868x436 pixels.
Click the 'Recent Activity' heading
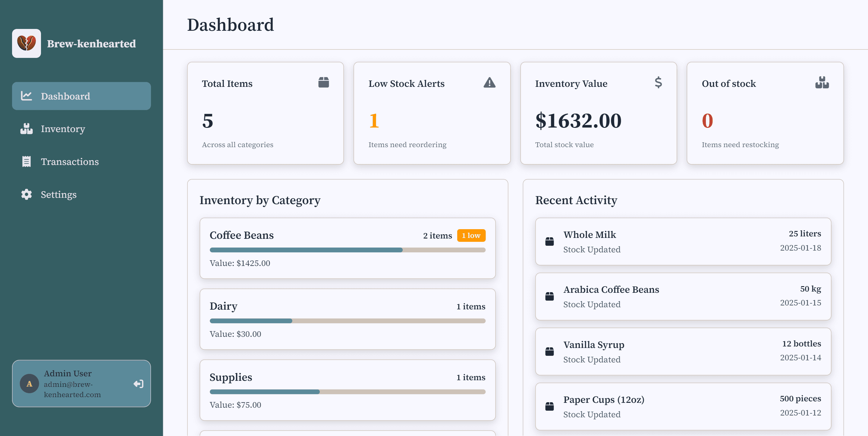(576, 200)
